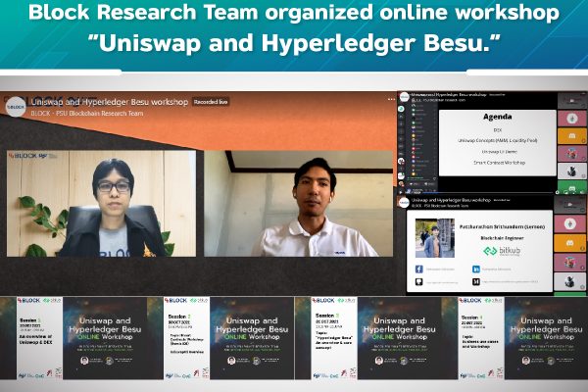The height and width of the screenshot is (392, 588).
Task: Click the An overview of Uniswap & DEX text
Action: 35,339
